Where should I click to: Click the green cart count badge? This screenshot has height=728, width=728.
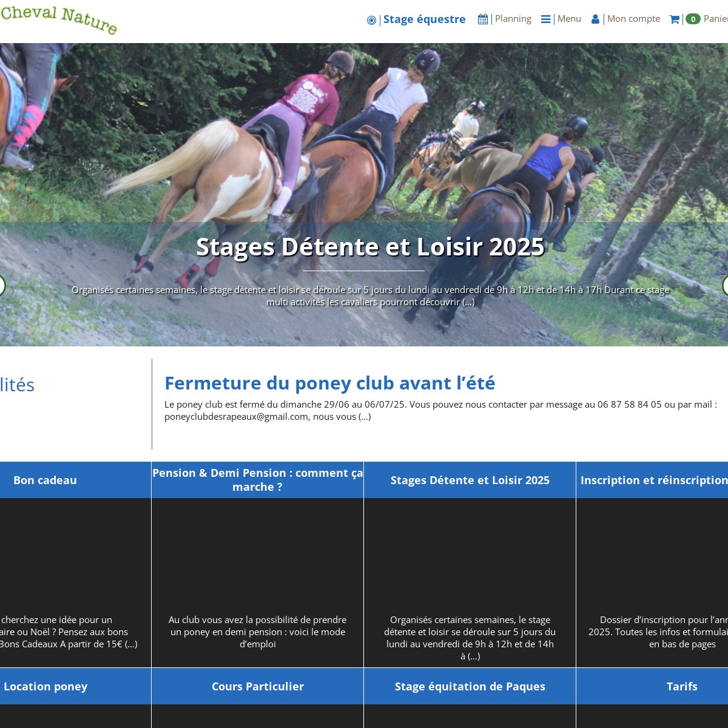click(x=693, y=19)
